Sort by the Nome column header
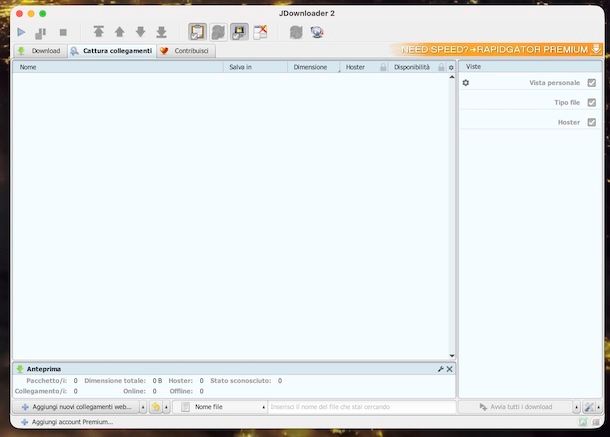 click(118, 67)
